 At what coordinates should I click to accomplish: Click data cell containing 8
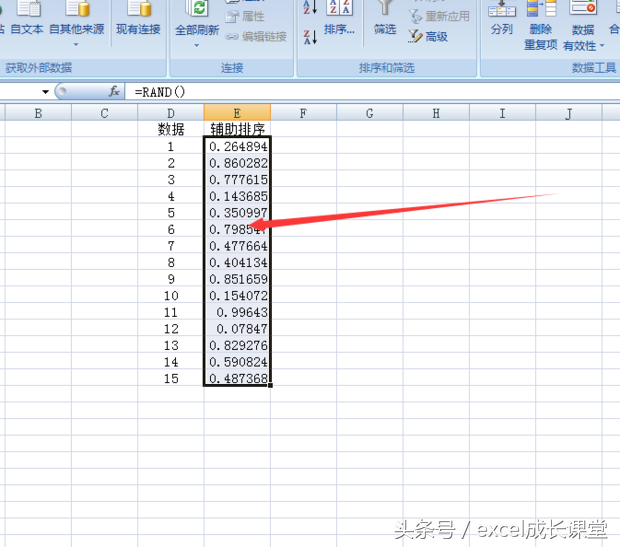click(171, 263)
